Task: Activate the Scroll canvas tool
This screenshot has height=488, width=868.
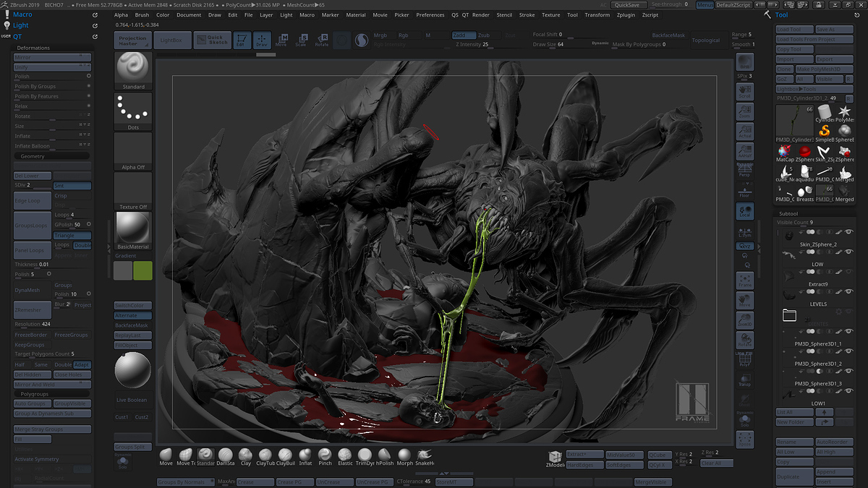Action: point(744,92)
